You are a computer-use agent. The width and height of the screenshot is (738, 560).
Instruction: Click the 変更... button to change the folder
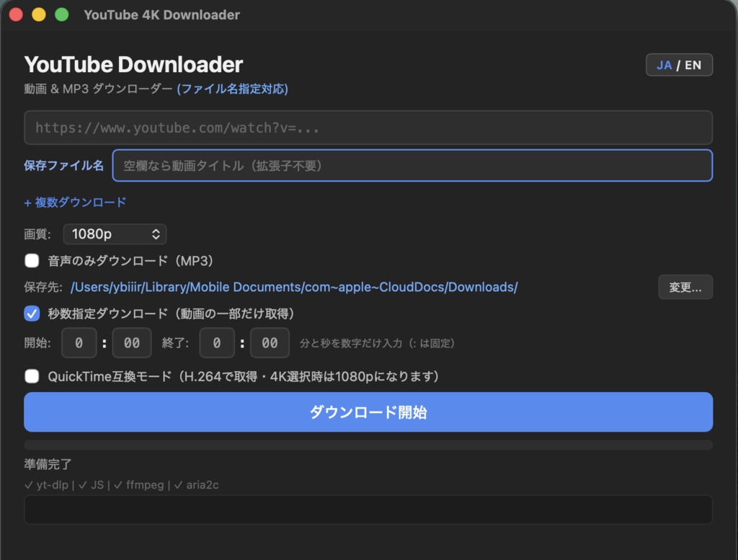(685, 287)
